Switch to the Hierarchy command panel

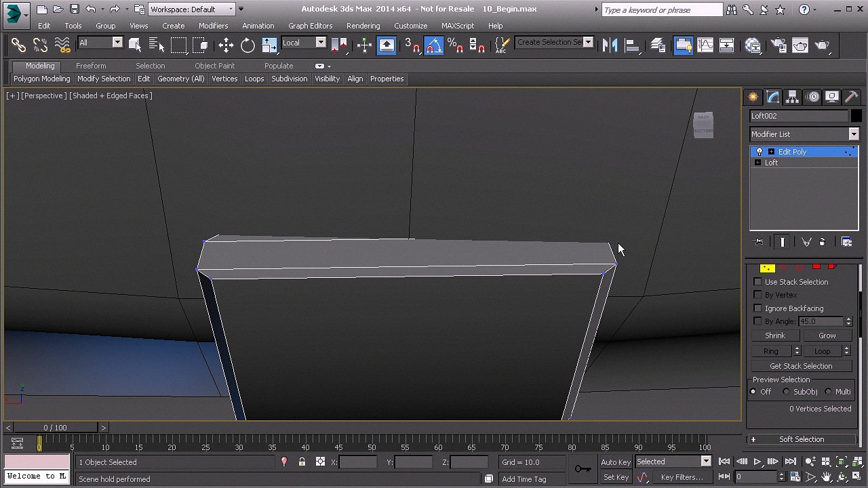click(793, 97)
